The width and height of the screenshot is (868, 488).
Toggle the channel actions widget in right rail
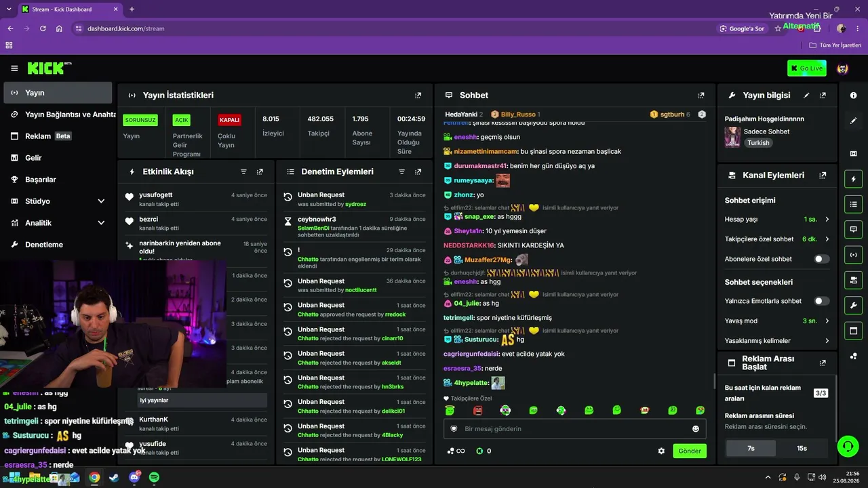click(853, 280)
